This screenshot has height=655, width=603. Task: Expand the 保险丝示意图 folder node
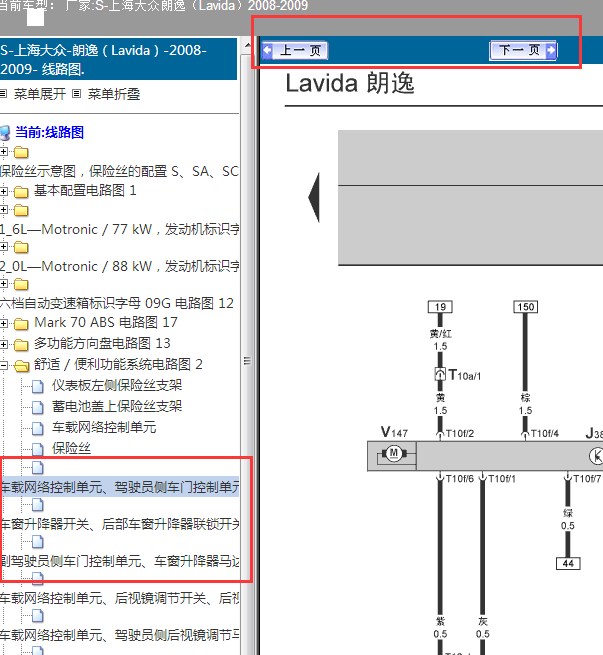coord(4,152)
